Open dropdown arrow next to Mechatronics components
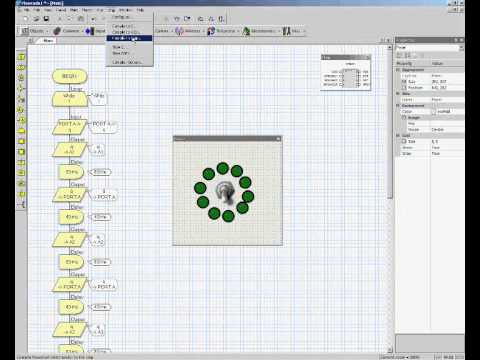This screenshot has width=480, height=360. [x=279, y=31]
